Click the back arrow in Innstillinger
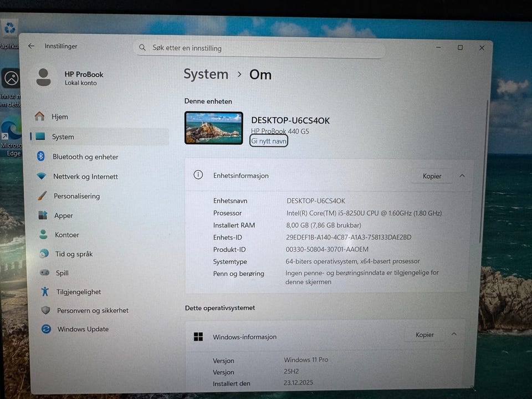This screenshot has height=399, width=532. pos(31,46)
